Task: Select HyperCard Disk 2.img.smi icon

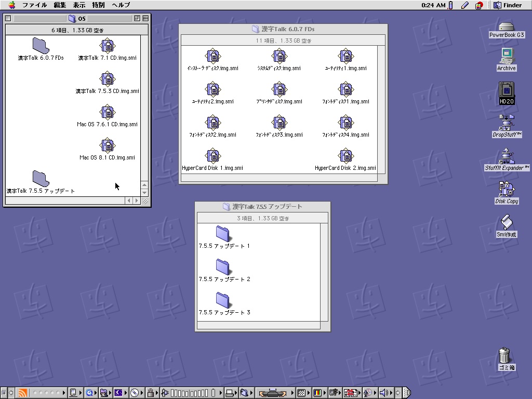Action: coord(345,156)
